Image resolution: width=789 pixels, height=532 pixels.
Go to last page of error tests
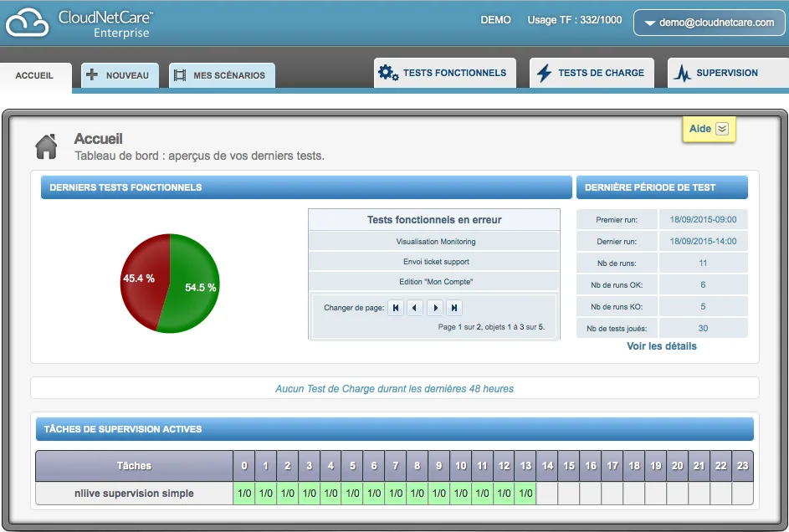coord(453,308)
